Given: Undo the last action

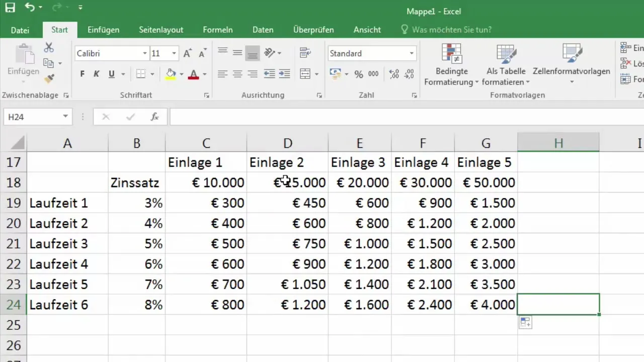Looking at the screenshot, I should [30, 8].
